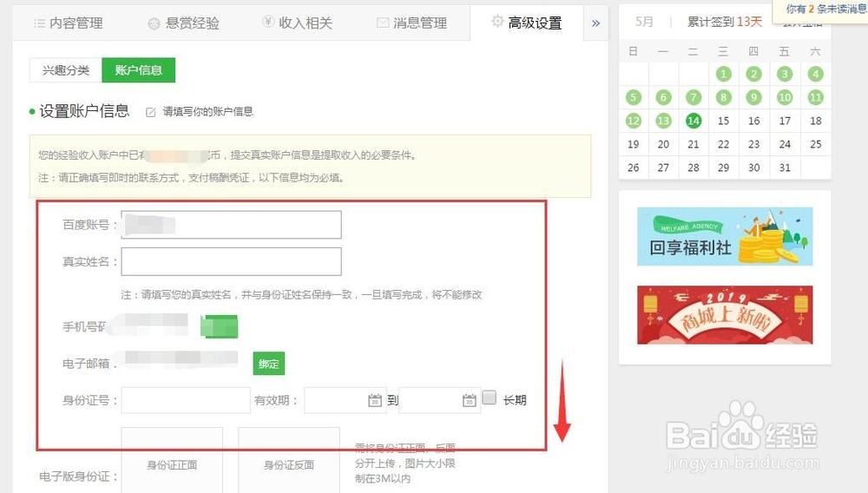Select signed-in day 12 on calendar
This screenshot has height=493, width=868.
[x=634, y=121]
